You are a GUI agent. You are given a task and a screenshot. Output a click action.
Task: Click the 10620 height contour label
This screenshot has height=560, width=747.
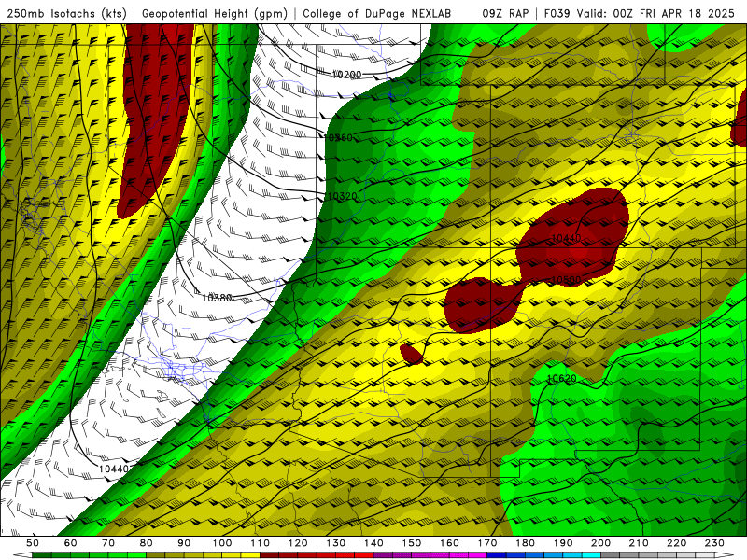click(562, 379)
